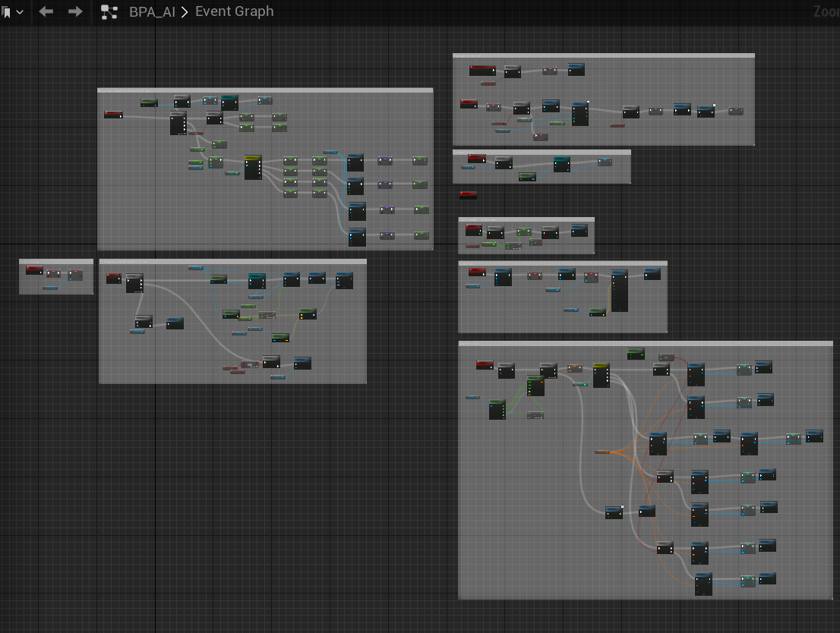
Task: Click the title bar of the largest bottom-right comment box
Action: (x=646, y=344)
